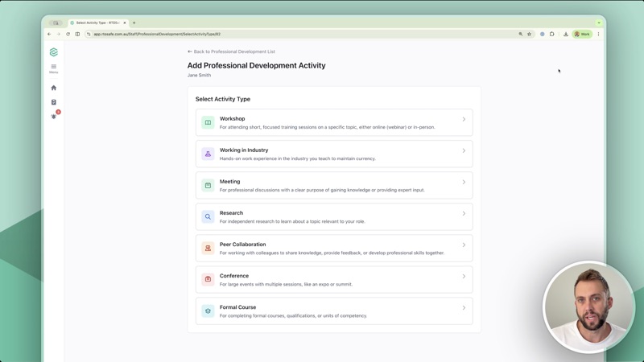Viewport: 644px width, 362px height.
Task: Click the Workshop description text
Action: (327, 127)
